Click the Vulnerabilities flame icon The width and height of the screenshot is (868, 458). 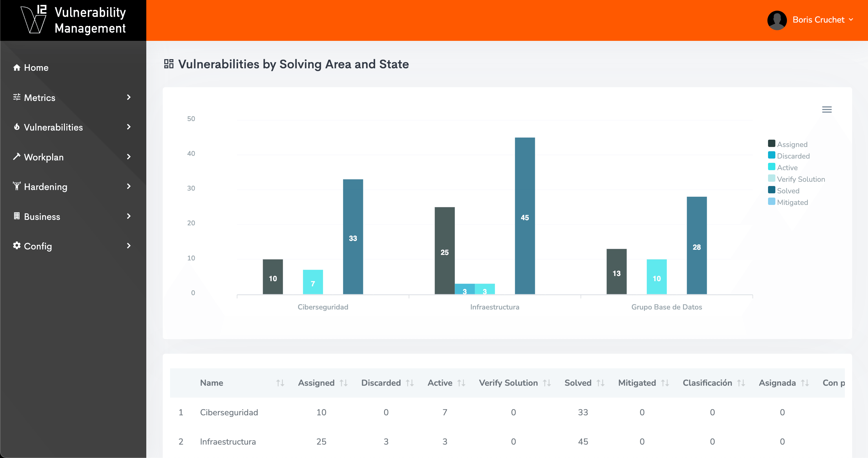(16, 127)
